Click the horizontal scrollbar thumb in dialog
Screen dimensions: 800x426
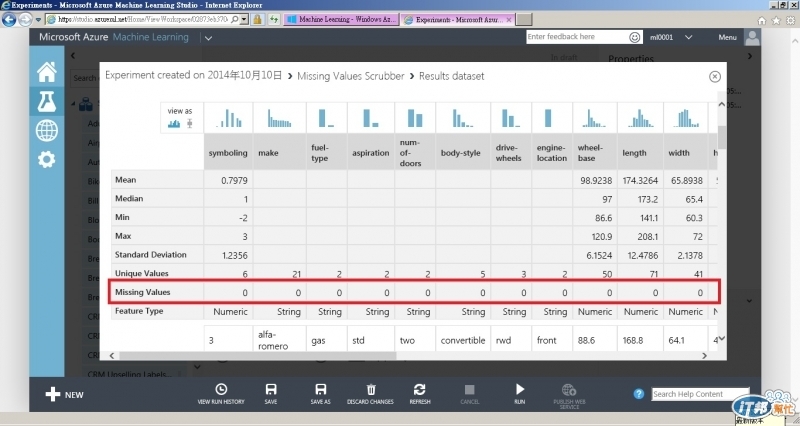coord(258,356)
